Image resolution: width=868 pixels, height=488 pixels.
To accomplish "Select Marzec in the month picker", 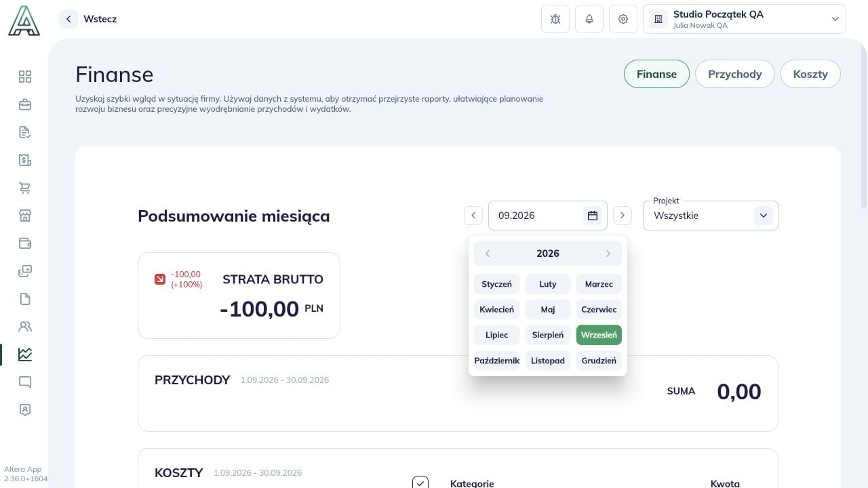I will [x=599, y=284].
